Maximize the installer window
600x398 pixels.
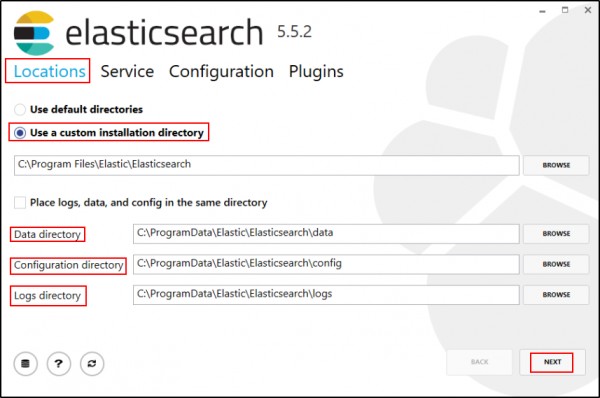(x=565, y=10)
